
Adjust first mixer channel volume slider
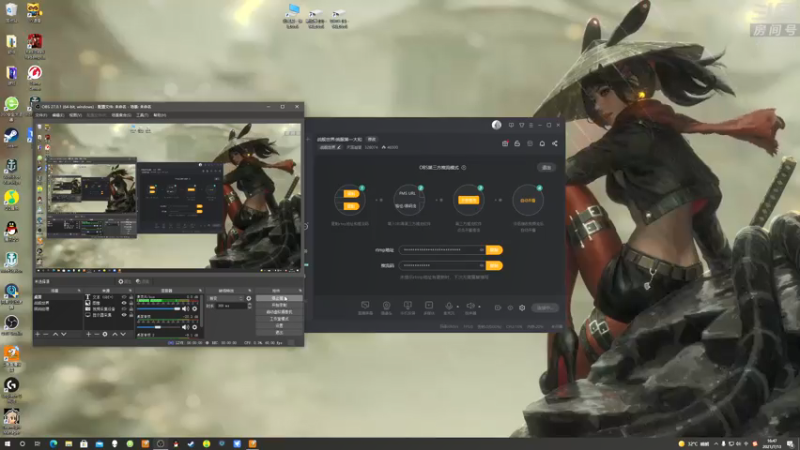(159, 309)
